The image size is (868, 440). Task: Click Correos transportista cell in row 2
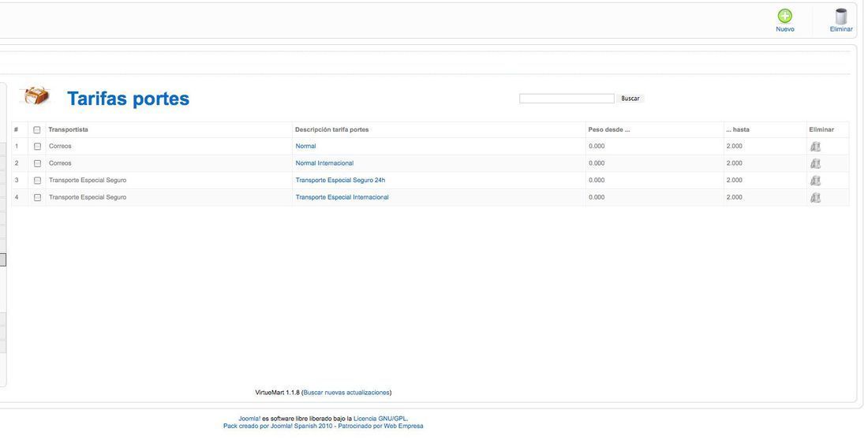click(60, 163)
